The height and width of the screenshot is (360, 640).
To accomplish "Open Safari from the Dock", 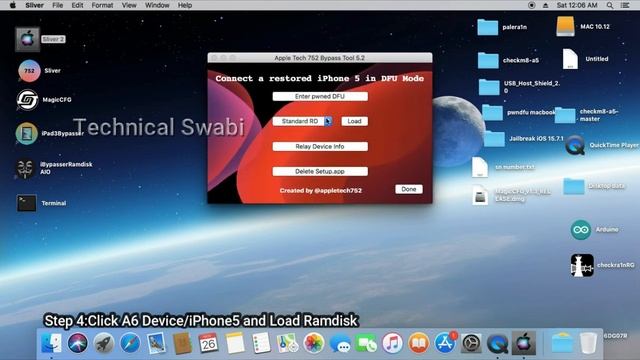I will 130,343.
